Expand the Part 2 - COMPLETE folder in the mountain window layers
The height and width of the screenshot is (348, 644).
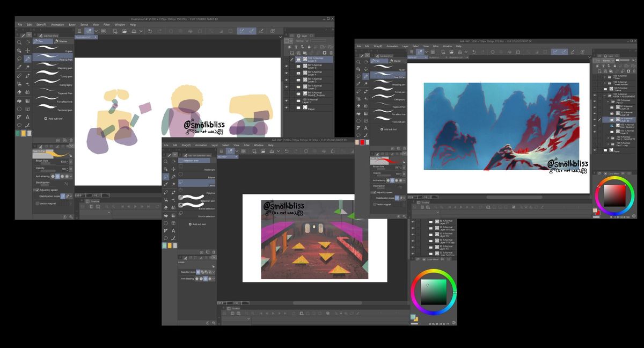(x=609, y=138)
